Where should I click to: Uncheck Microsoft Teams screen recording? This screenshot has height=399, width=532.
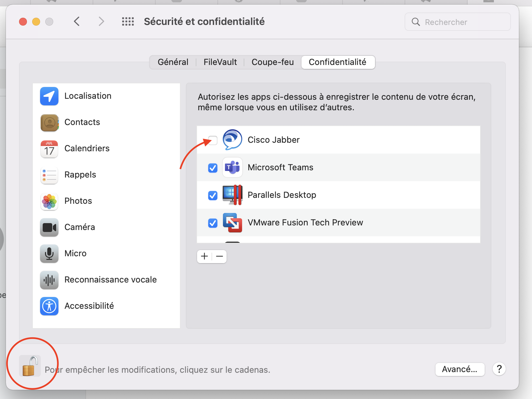[x=213, y=168]
